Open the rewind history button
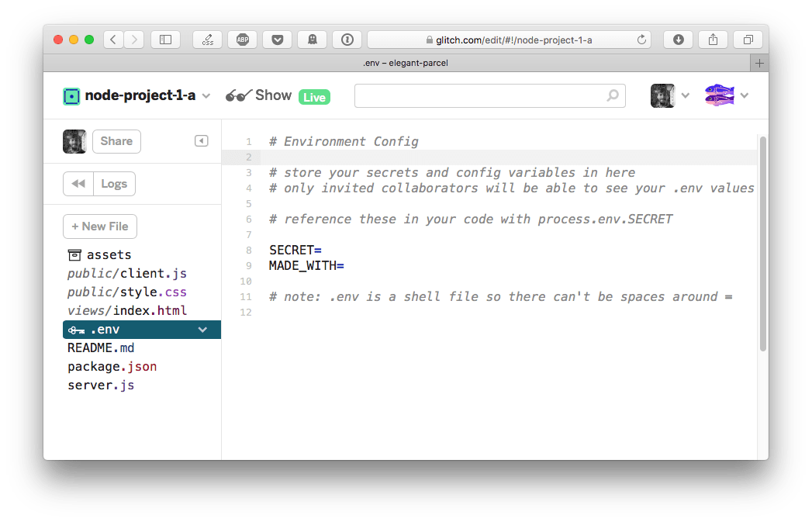This screenshot has height=522, width=812. 78,184
